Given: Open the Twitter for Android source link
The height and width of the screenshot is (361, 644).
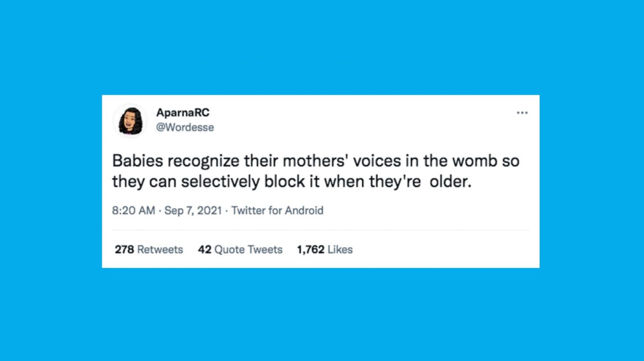Looking at the screenshot, I should pyautogui.click(x=277, y=210).
